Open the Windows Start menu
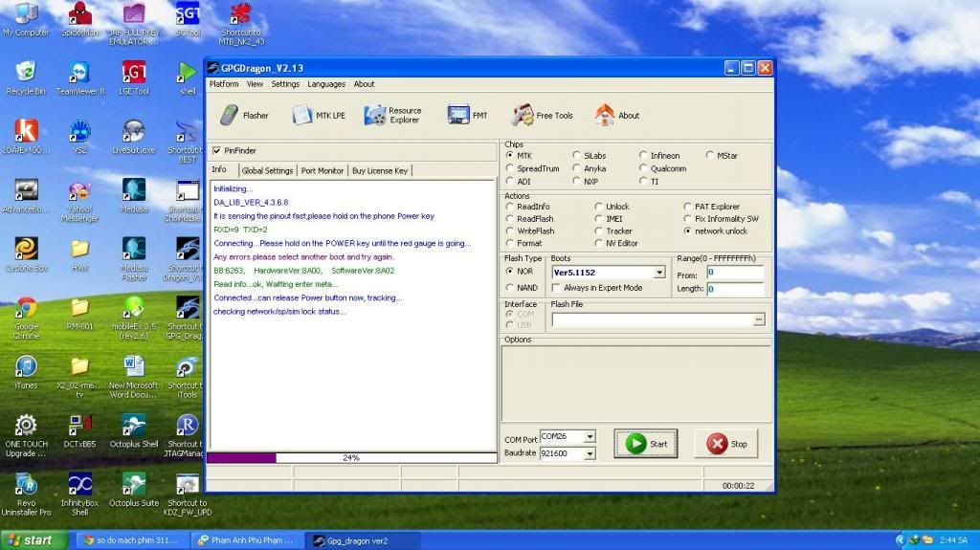Screen dimensions: 980x550 click(x=33, y=540)
